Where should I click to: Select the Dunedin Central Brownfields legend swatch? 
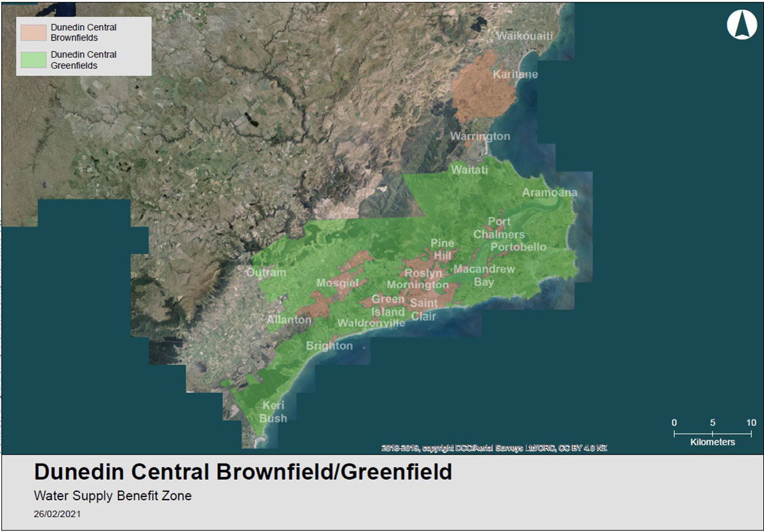click(33, 32)
